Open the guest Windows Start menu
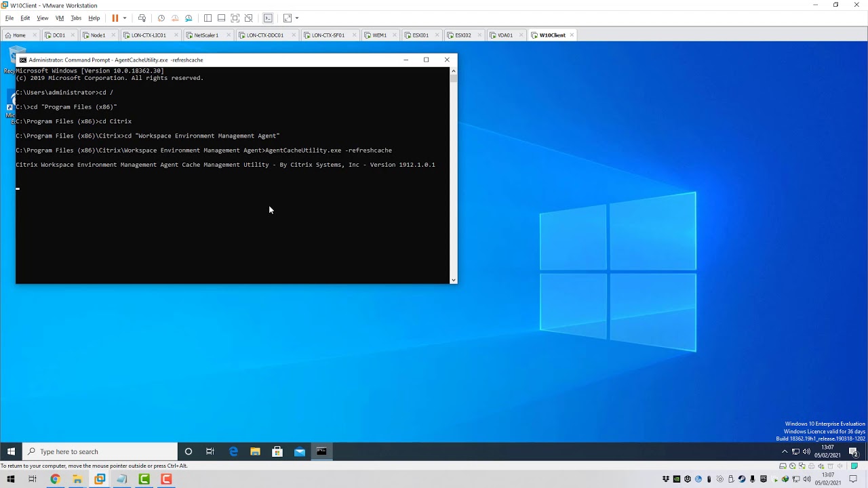 click(x=11, y=451)
